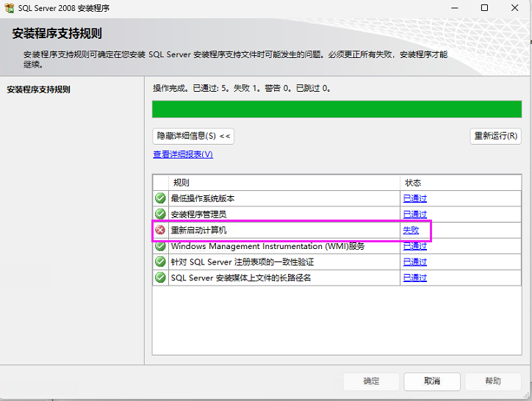This screenshot has width=532, height=401.
Task: Click red error icon for 重新启动计算机
Action: pyautogui.click(x=160, y=230)
